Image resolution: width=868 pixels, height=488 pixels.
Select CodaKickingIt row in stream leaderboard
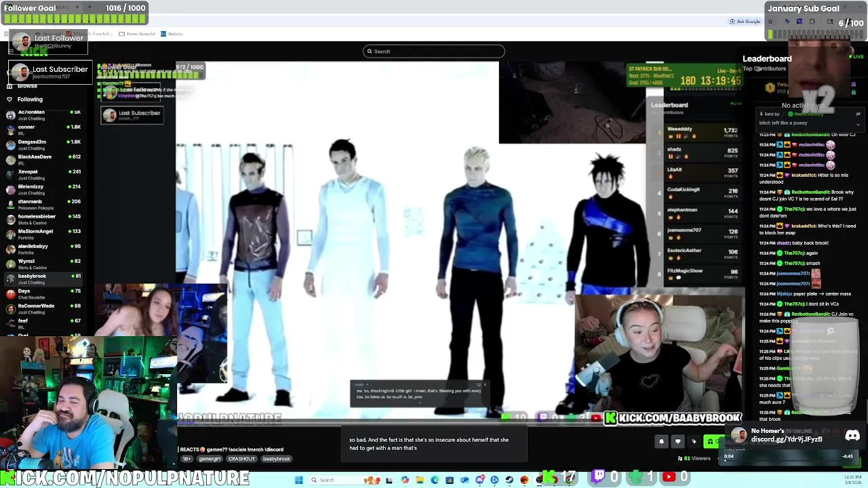(x=697, y=192)
